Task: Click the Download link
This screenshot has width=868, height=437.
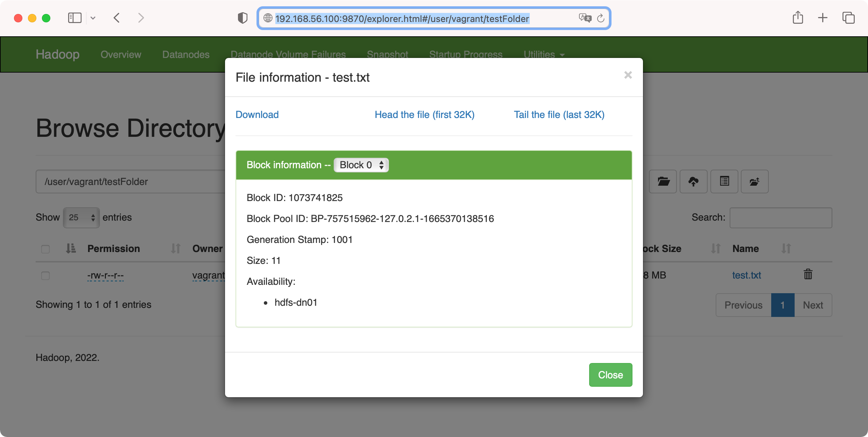Action: 257,114
